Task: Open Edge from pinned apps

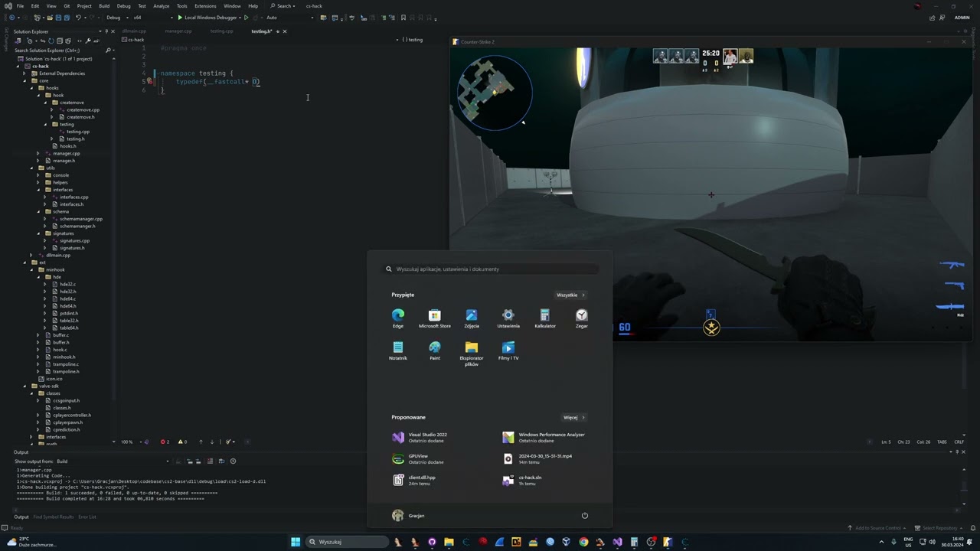Action: [x=398, y=318]
